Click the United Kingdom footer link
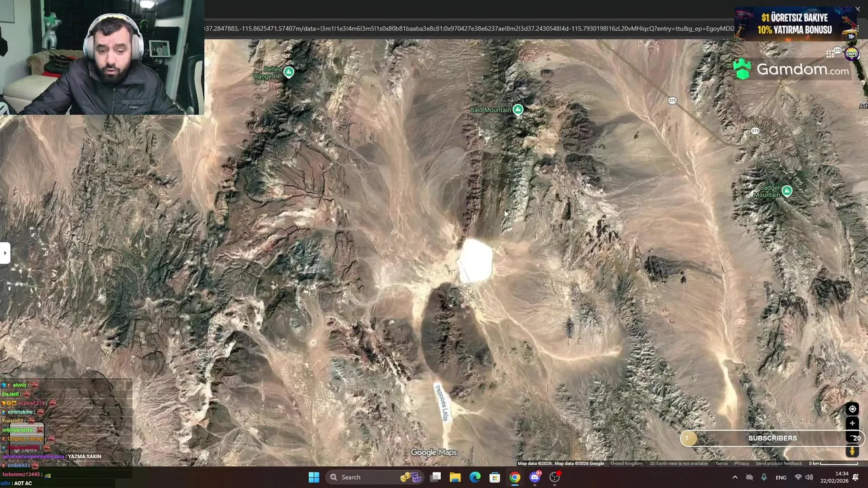 [x=627, y=464]
